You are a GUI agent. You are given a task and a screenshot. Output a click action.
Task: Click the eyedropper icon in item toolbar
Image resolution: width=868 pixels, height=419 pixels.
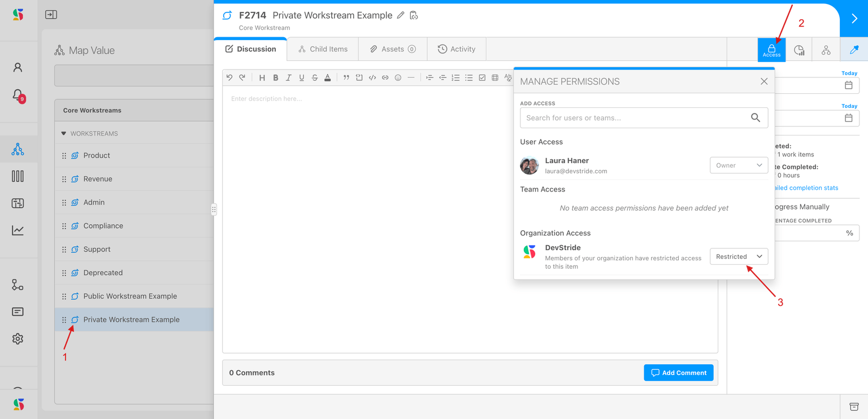pyautogui.click(x=854, y=50)
